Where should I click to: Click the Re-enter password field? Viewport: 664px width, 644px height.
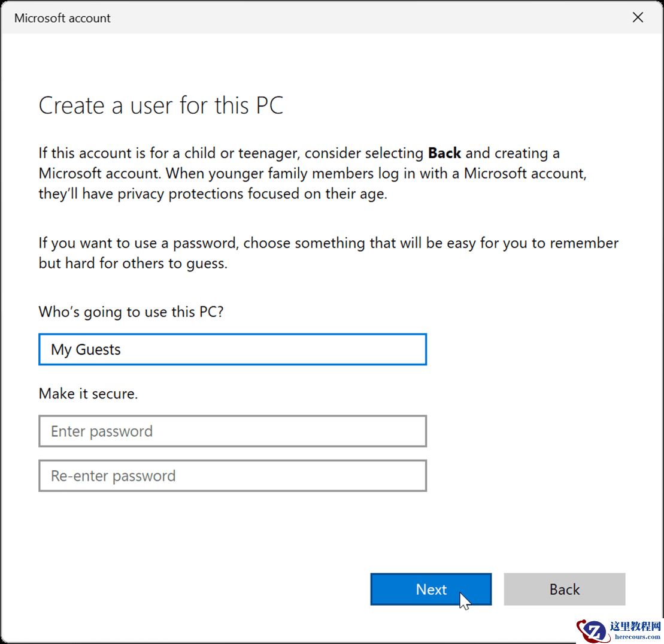tap(232, 476)
